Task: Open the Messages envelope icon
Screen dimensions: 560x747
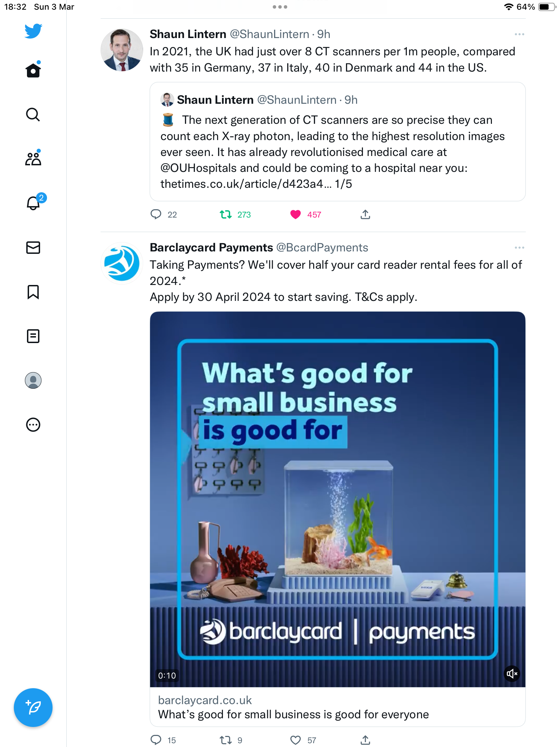Action: [33, 248]
